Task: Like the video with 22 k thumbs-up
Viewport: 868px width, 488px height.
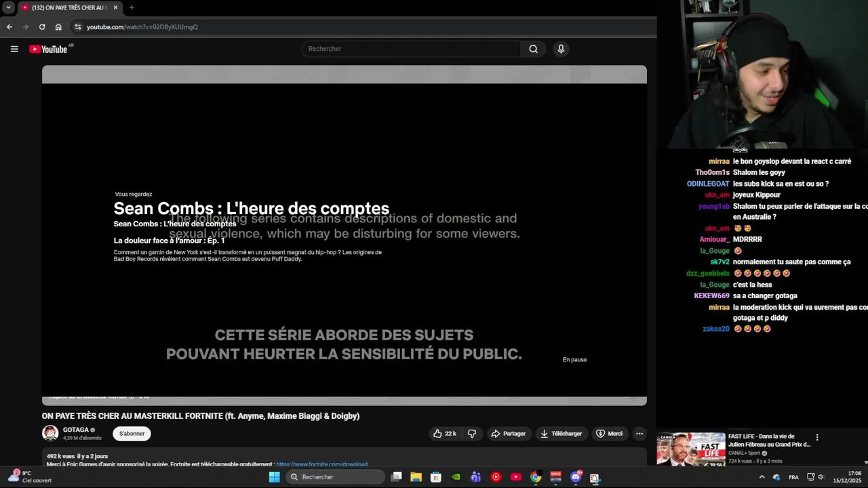Action: click(444, 434)
